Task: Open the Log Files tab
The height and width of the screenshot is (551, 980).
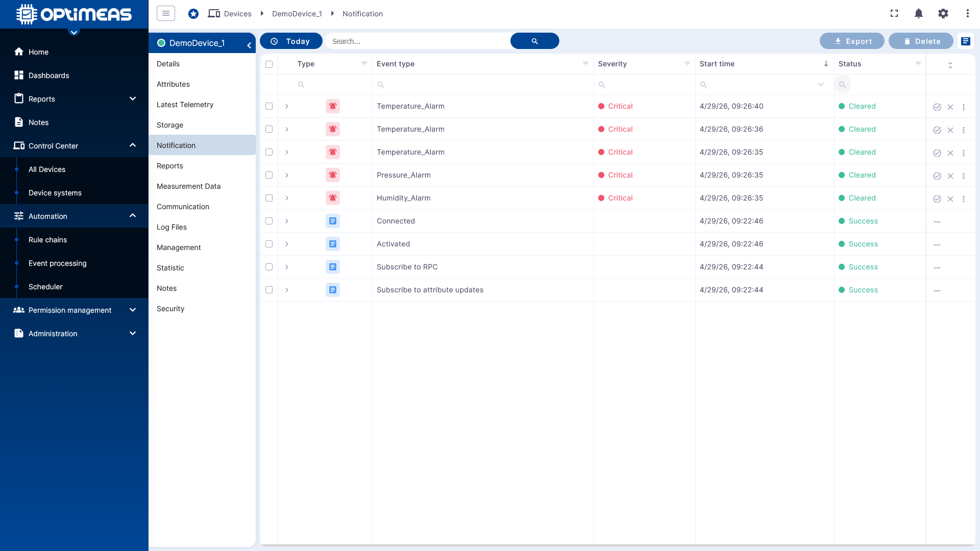Action: (202, 227)
